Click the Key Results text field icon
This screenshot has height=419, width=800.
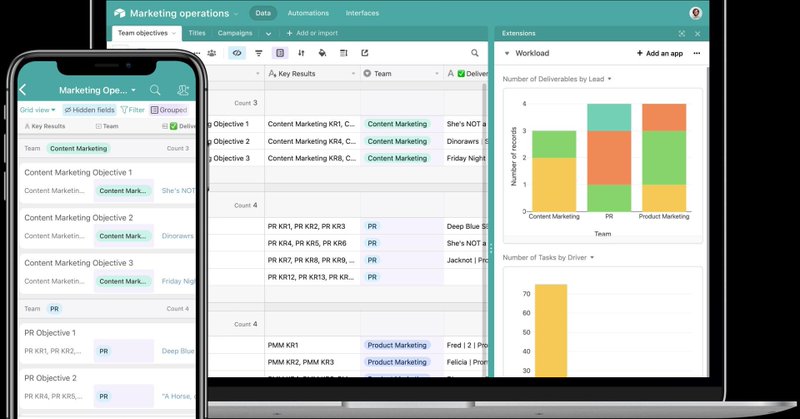[272, 73]
